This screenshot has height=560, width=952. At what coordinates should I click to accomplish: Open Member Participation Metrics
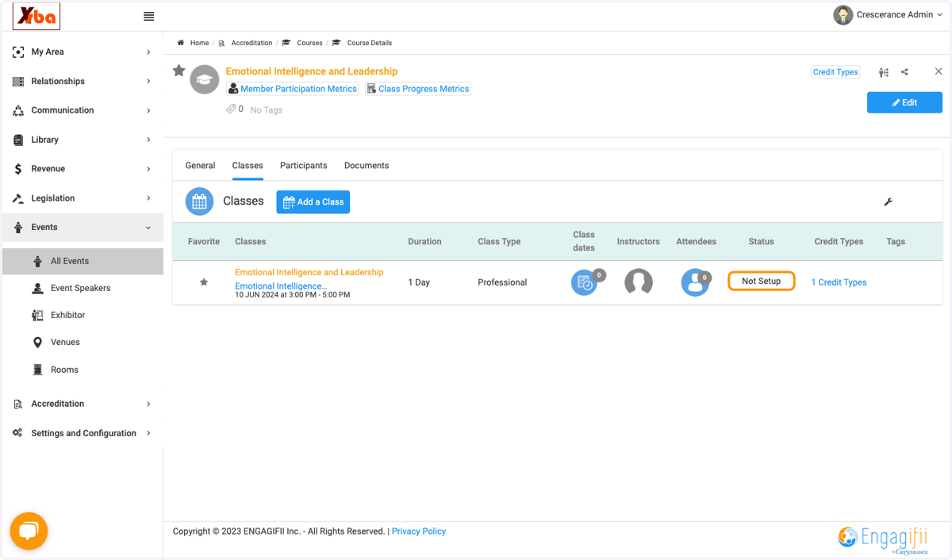[292, 89]
